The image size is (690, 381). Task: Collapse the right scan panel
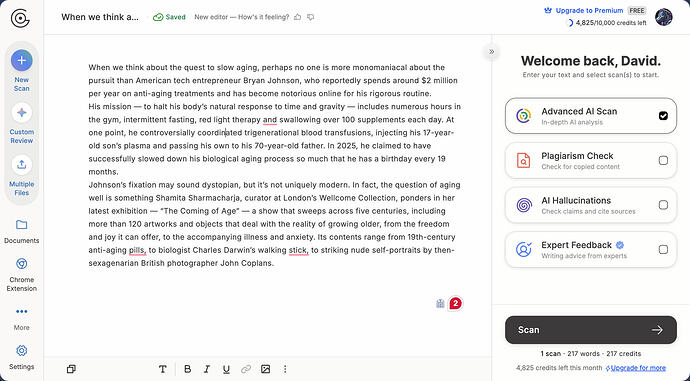coord(492,51)
